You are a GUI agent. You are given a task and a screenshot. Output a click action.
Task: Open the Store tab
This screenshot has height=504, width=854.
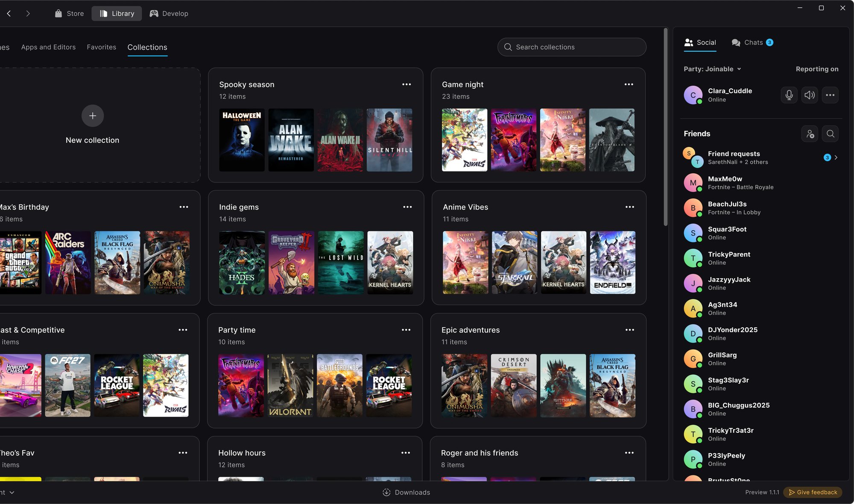click(x=69, y=14)
